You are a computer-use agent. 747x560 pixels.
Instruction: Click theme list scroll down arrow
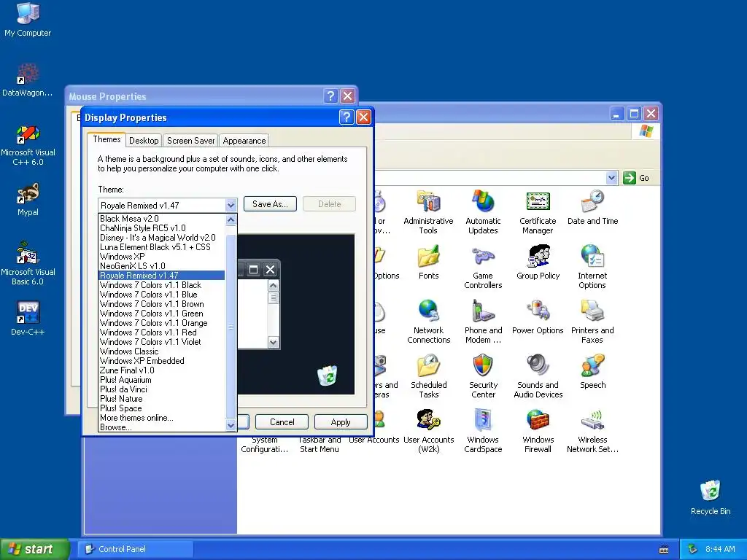(231, 425)
